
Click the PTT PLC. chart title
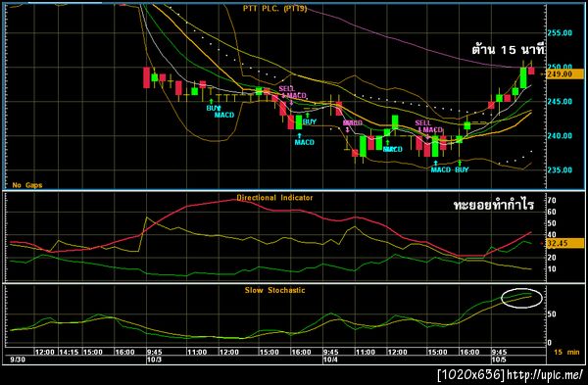point(274,9)
